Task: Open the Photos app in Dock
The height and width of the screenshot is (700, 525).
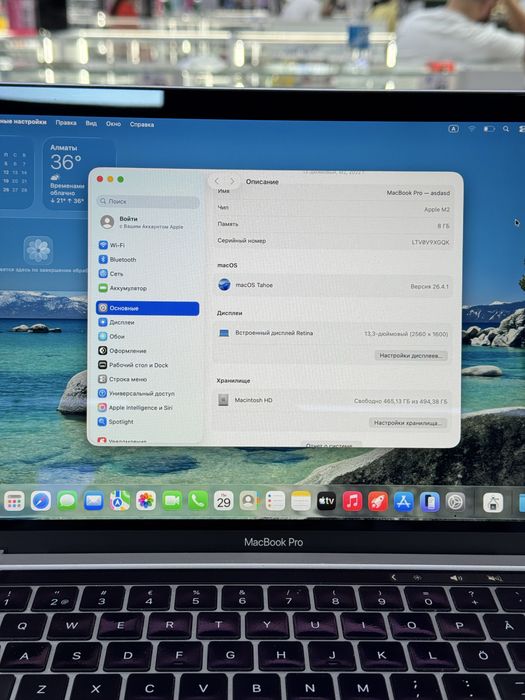Action: tap(146, 501)
